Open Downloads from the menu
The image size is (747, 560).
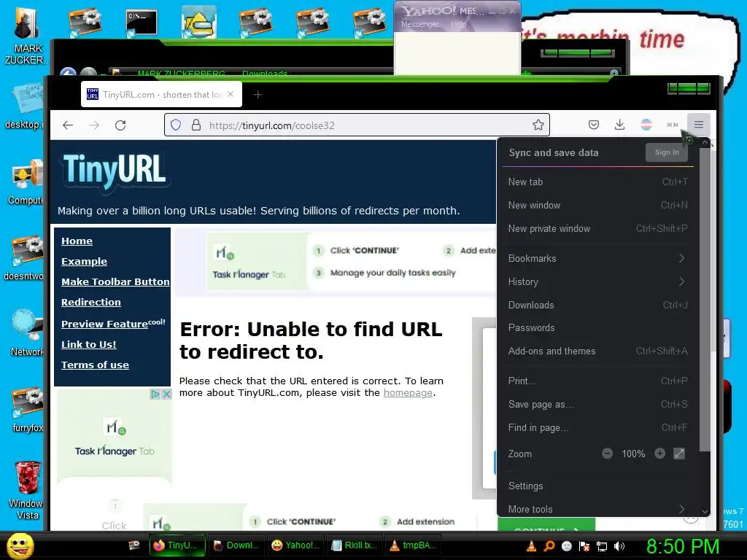point(597,306)
